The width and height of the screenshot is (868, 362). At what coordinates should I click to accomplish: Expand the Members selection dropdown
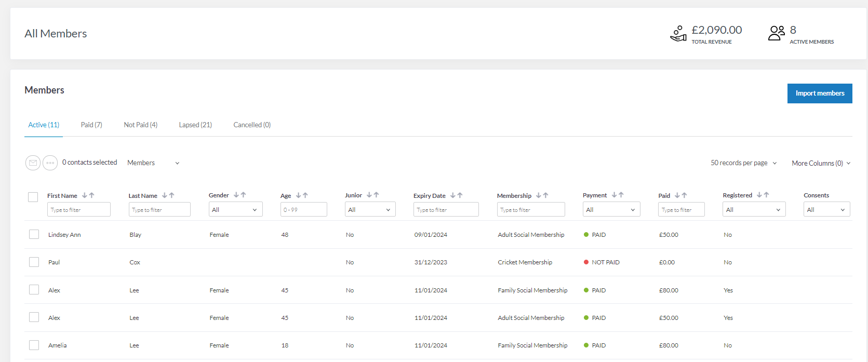153,163
